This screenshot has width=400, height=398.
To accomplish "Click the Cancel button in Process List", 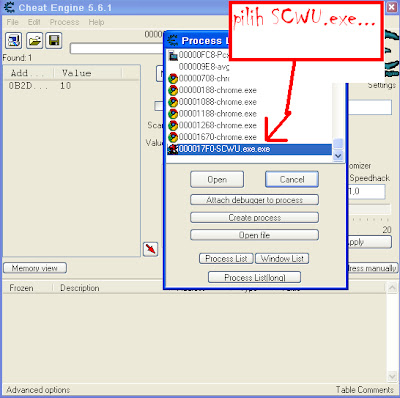I will (x=292, y=179).
